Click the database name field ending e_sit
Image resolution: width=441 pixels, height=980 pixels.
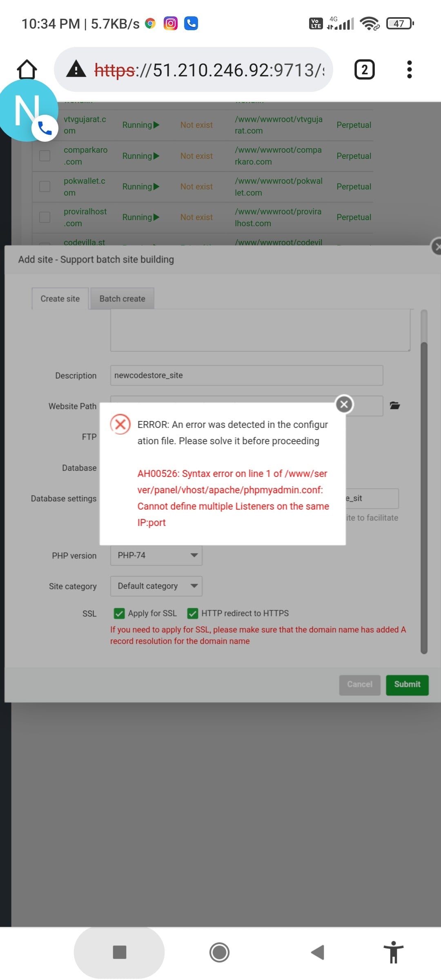click(x=372, y=498)
